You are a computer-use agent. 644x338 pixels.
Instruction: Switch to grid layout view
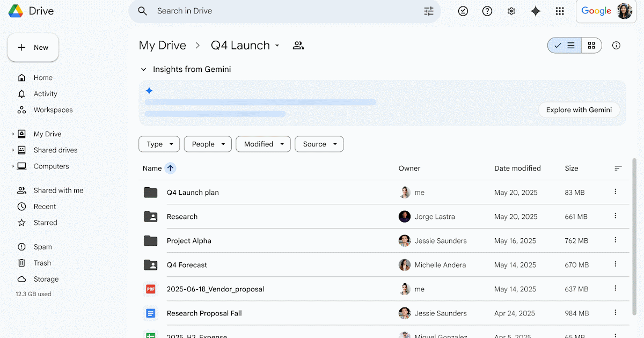[x=591, y=46]
